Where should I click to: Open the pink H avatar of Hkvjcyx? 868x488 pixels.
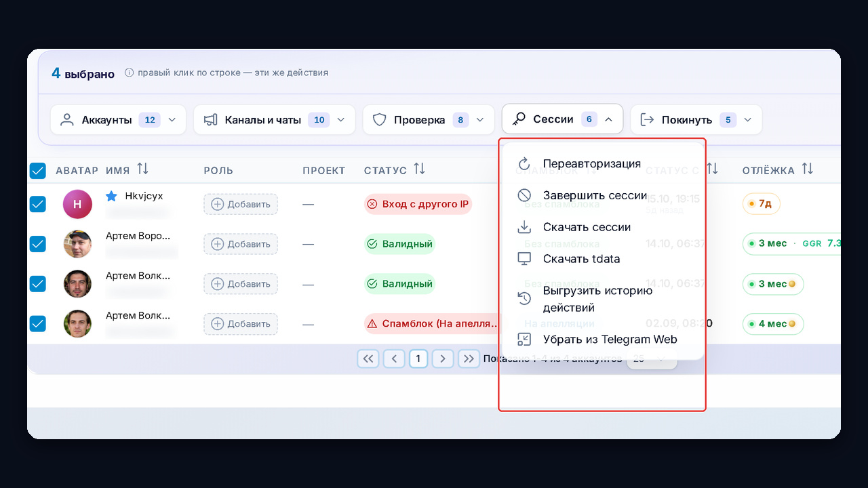pyautogui.click(x=77, y=204)
